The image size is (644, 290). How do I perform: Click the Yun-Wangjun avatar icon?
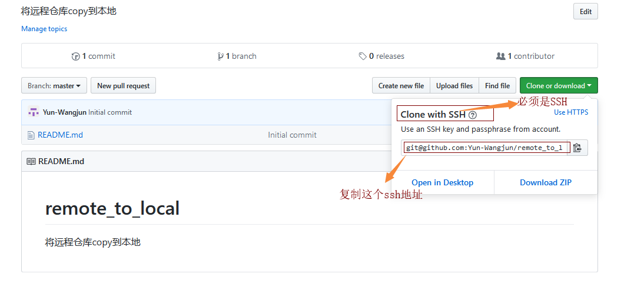[x=34, y=112]
